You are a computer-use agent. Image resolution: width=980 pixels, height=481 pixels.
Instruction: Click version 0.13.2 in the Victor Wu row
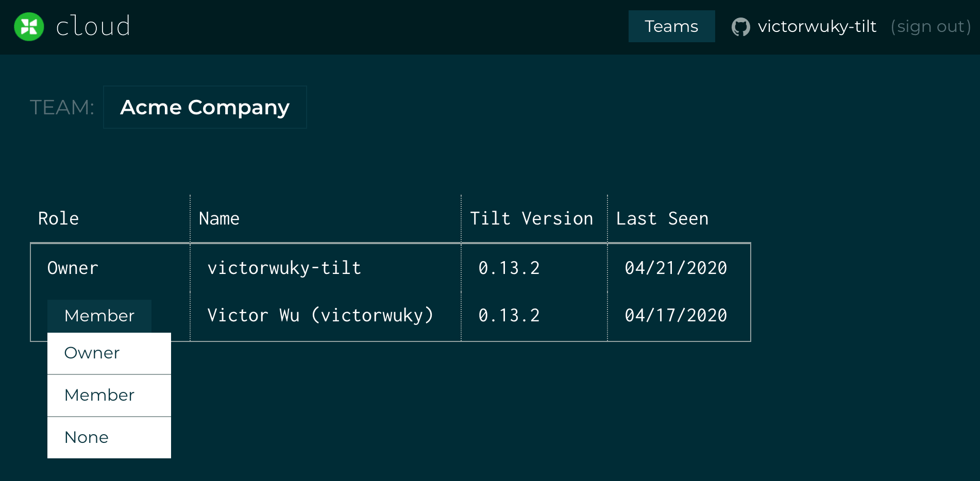(509, 315)
